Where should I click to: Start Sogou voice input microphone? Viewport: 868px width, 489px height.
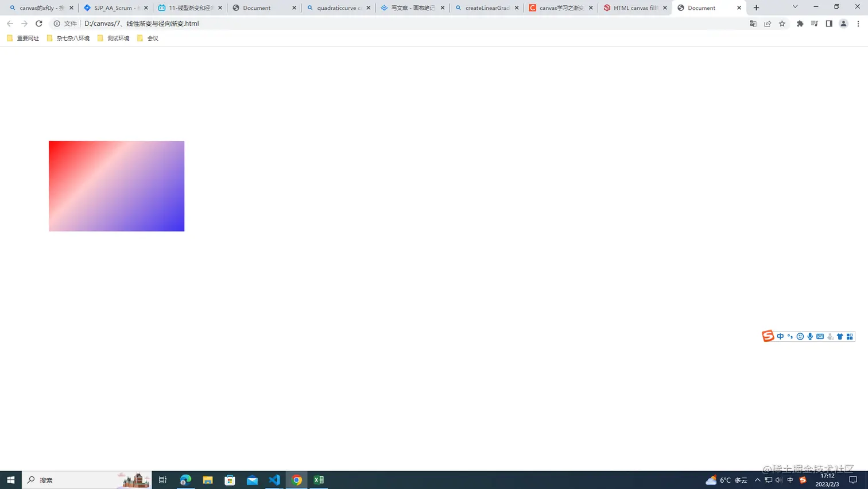click(x=810, y=337)
